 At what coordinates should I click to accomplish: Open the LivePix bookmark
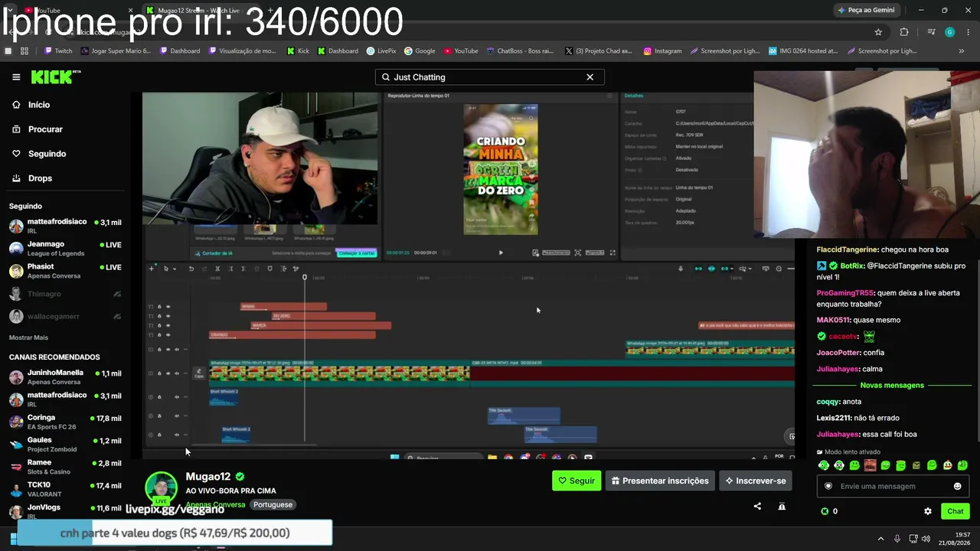381,51
